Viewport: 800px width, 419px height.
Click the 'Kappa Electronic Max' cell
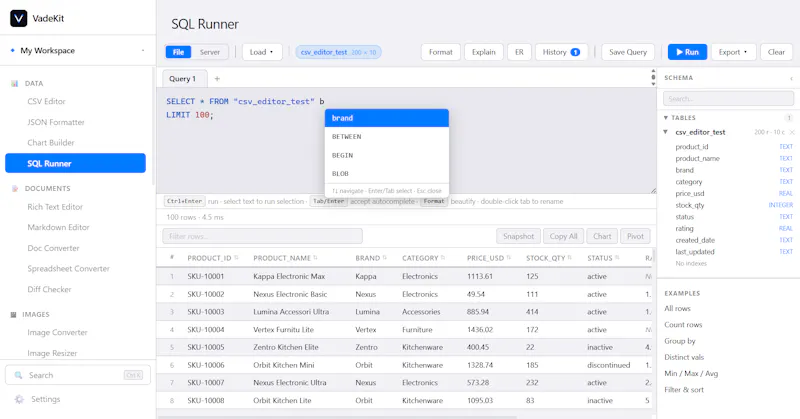click(289, 276)
